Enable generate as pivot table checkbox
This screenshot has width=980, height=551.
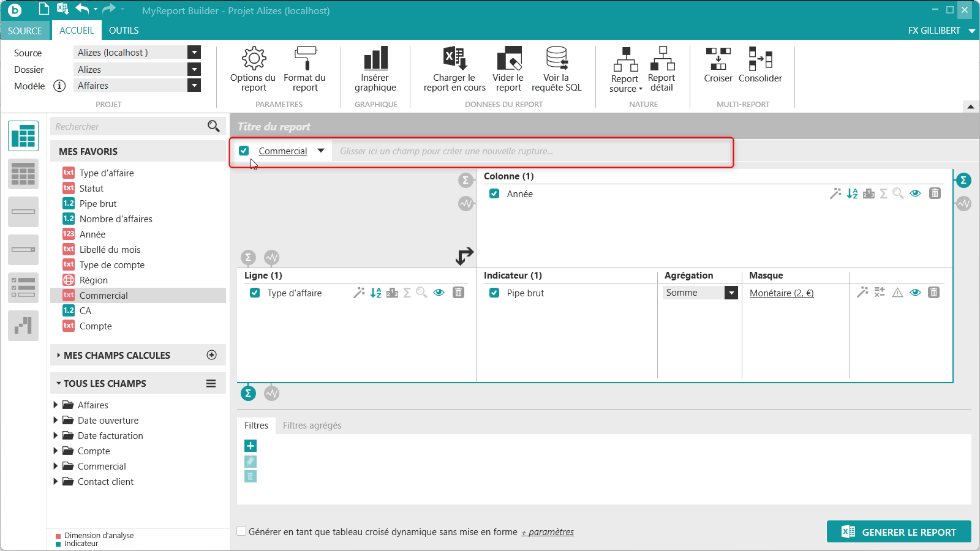(242, 531)
